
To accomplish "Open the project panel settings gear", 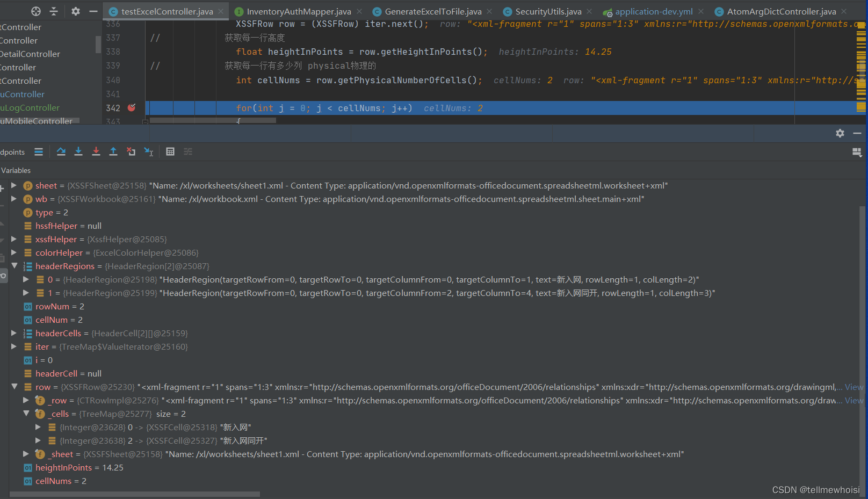I will (x=76, y=11).
